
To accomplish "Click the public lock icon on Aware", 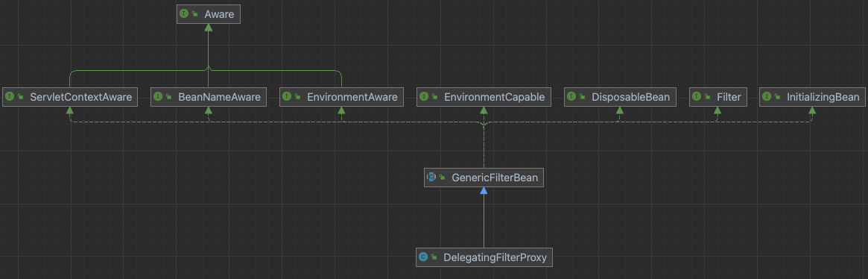I will coord(195,14).
